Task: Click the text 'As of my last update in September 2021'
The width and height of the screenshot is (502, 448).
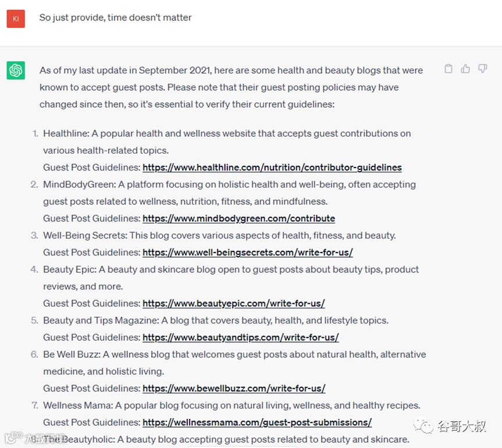Action: [126, 70]
